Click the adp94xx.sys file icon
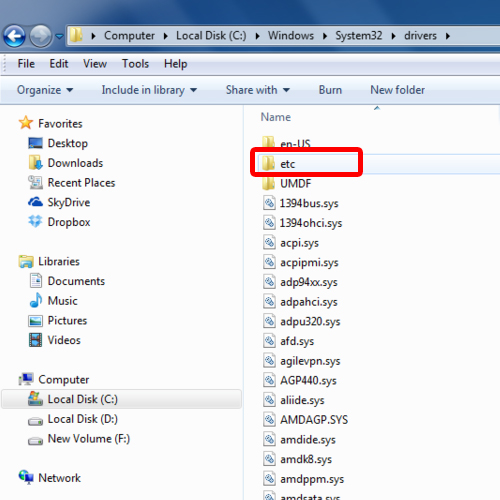The image size is (500, 500). (x=269, y=281)
